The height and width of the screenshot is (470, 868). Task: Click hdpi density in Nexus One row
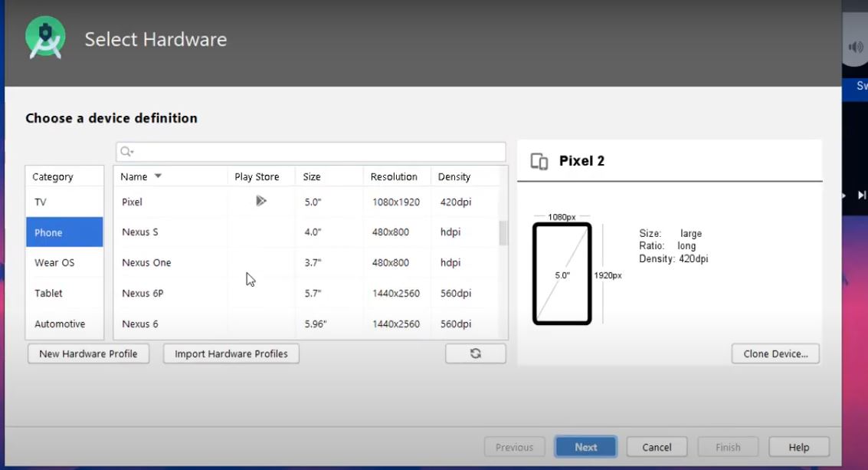coord(450,263)
